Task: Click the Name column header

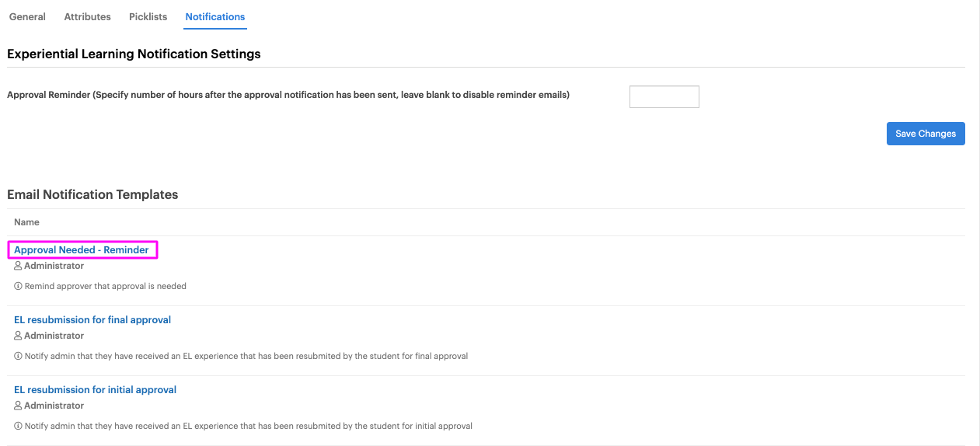Action: coord(26,222)
